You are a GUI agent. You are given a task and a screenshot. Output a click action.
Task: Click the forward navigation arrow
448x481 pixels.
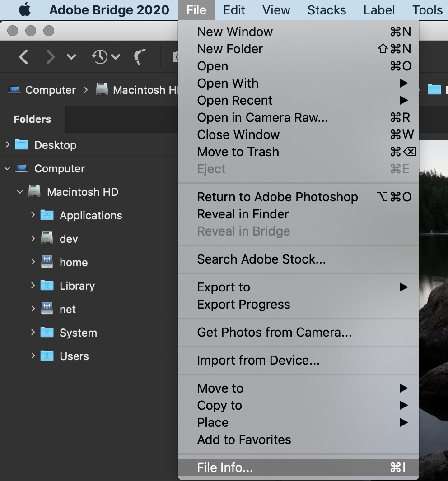(x=51, y=57)
